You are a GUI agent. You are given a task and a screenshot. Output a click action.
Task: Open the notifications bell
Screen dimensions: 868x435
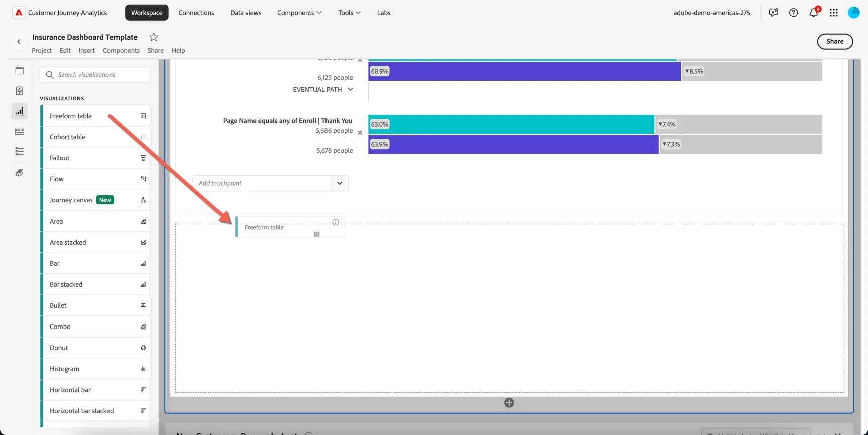point(814,13)
